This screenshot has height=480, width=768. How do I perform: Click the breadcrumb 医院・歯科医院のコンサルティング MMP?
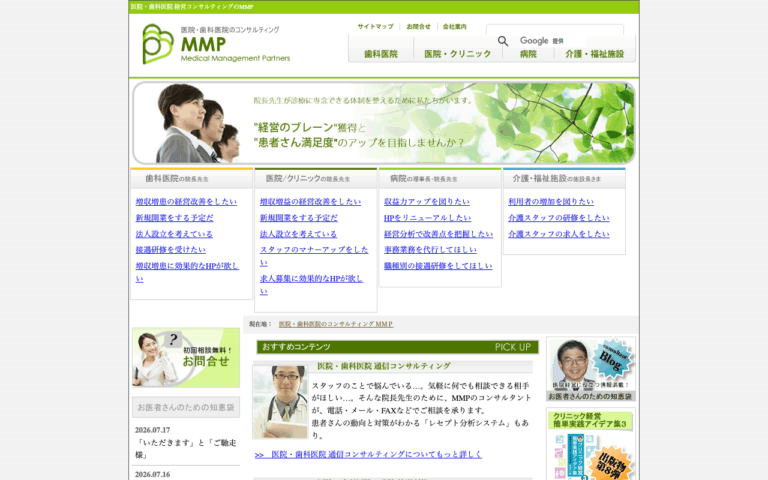(x=336, y=324)
